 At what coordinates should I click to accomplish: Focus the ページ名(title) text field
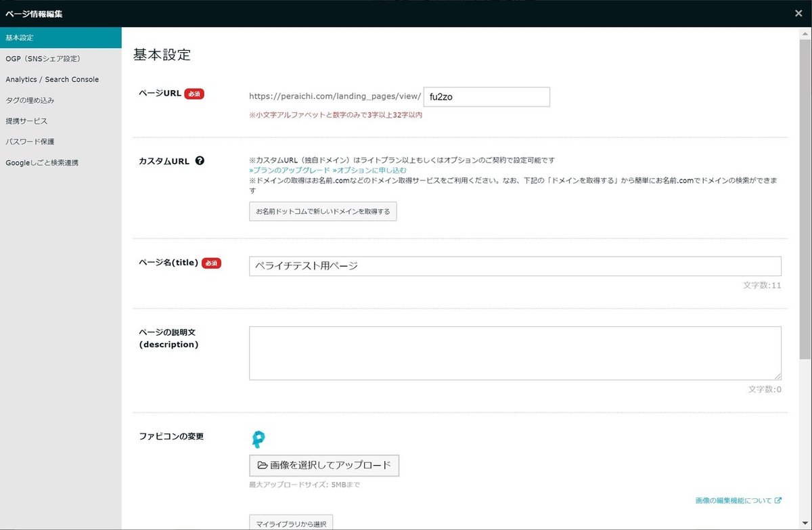515,266
